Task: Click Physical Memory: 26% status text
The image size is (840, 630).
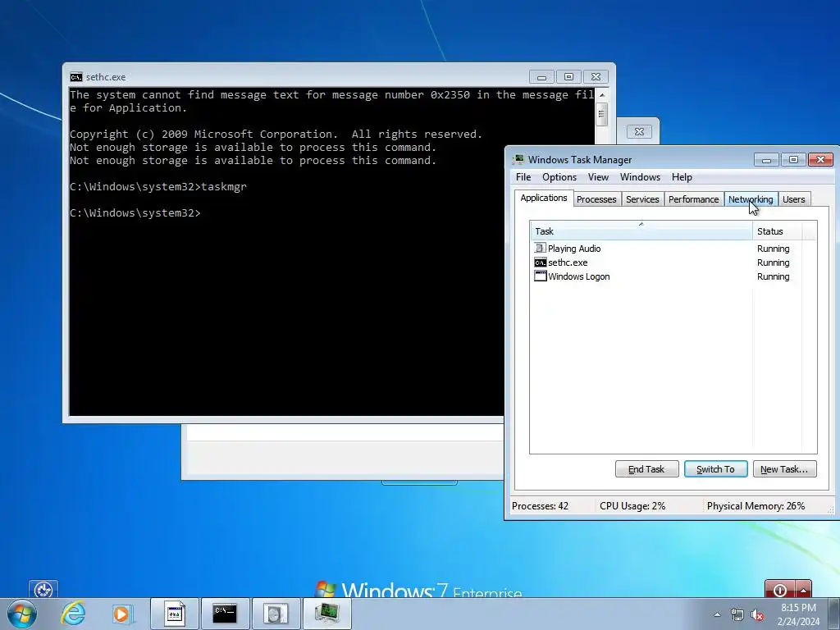Action: (x=756, y=506)
